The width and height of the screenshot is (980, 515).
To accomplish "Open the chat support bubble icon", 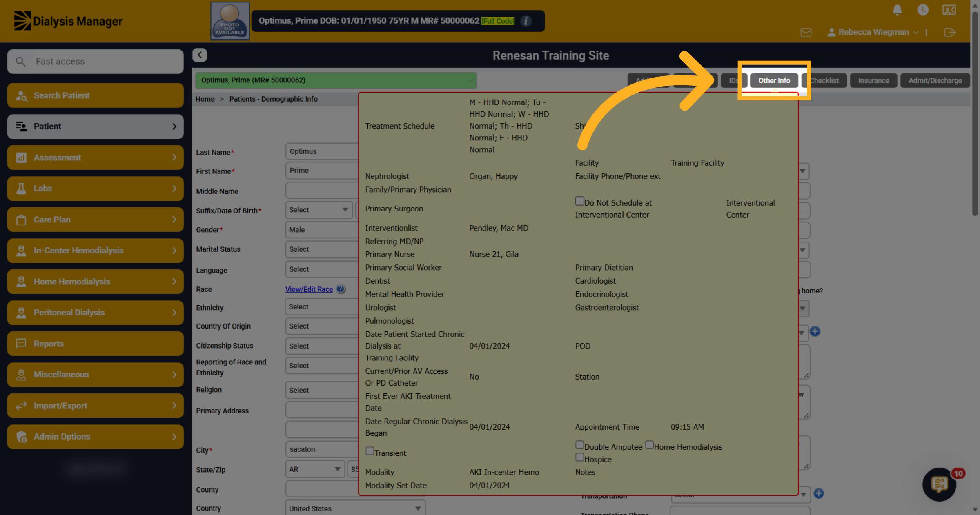I will tap(939, 484).
